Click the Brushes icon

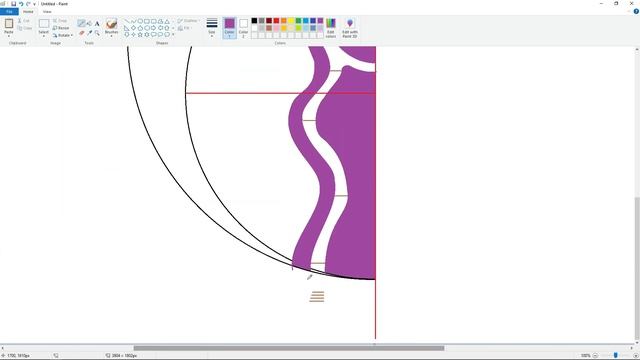[111, 24]
